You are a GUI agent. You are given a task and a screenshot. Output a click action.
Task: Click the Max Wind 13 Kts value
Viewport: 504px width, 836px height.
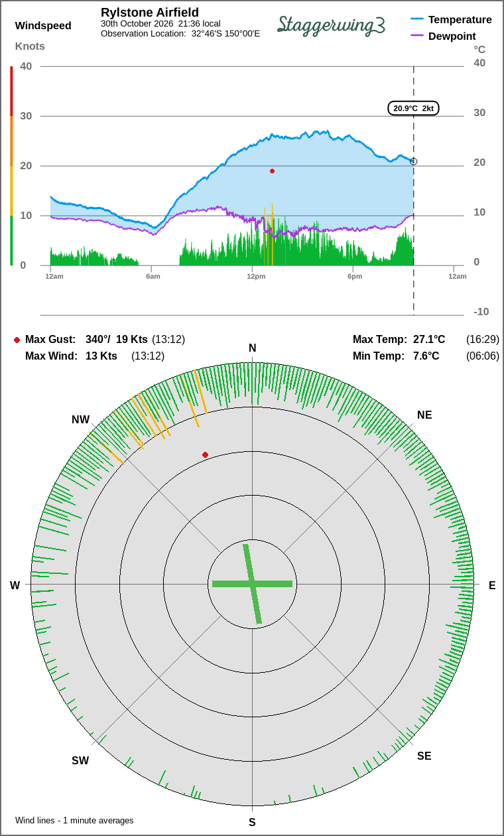click(101, 356)
